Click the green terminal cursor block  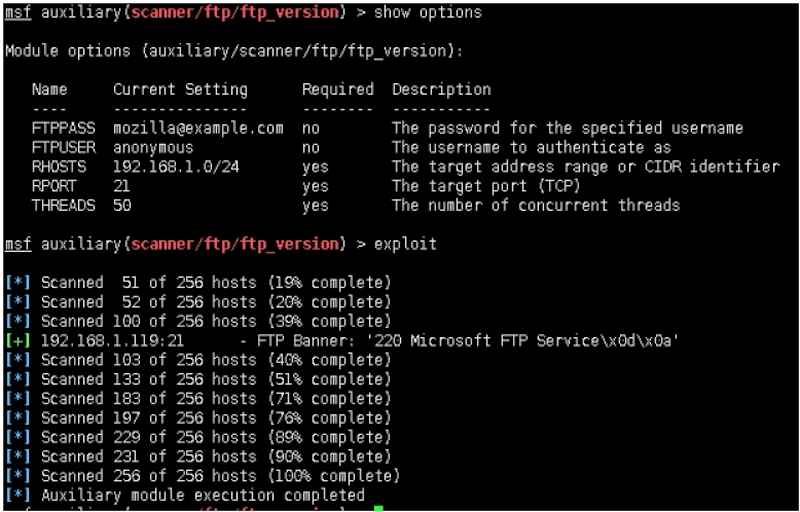tap(379, 510)
